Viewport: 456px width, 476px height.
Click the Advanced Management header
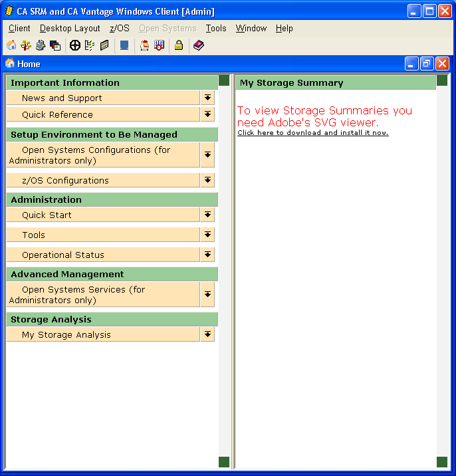point(112,274)
